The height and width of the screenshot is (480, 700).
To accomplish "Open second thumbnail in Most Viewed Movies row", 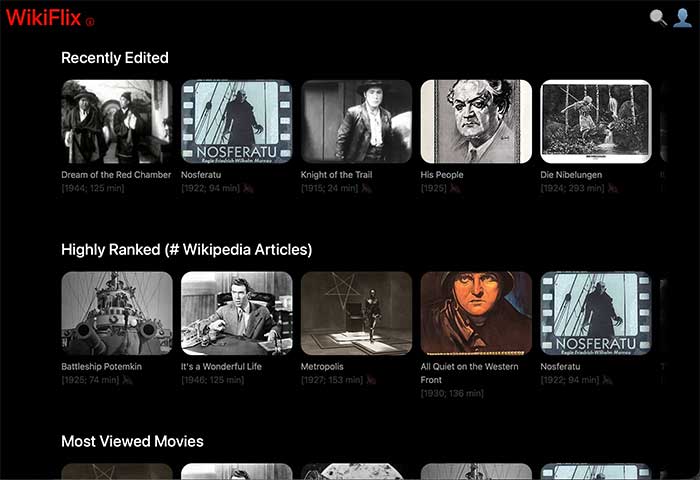I will 237,472.
